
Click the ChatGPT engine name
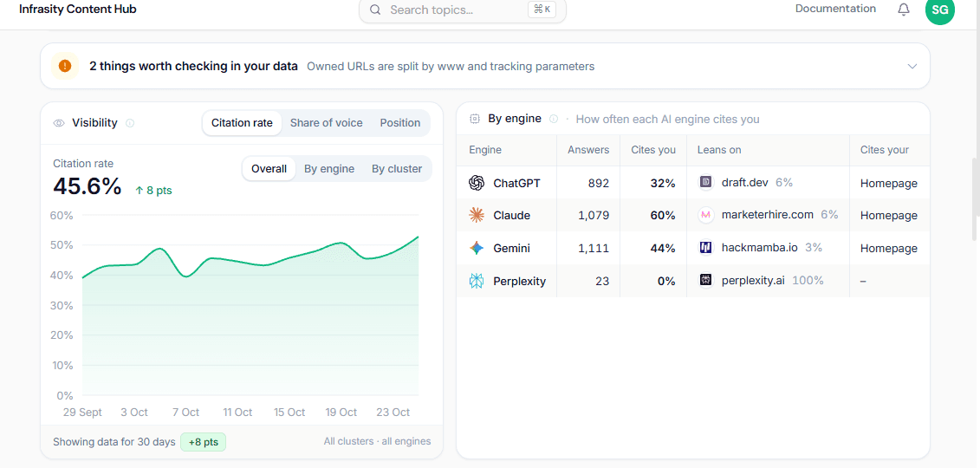[x=517, y=184]
